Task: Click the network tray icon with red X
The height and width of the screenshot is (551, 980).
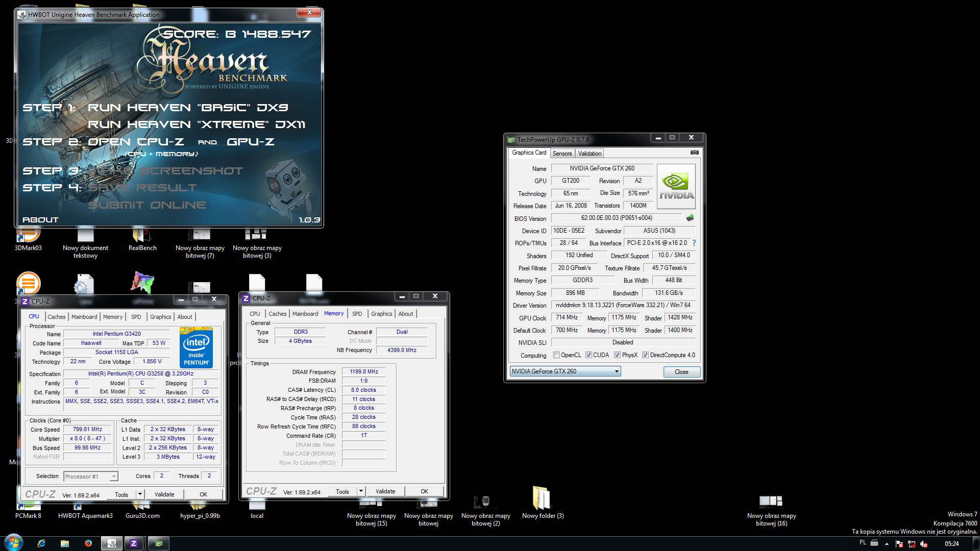Action: [x=912, y=544]
